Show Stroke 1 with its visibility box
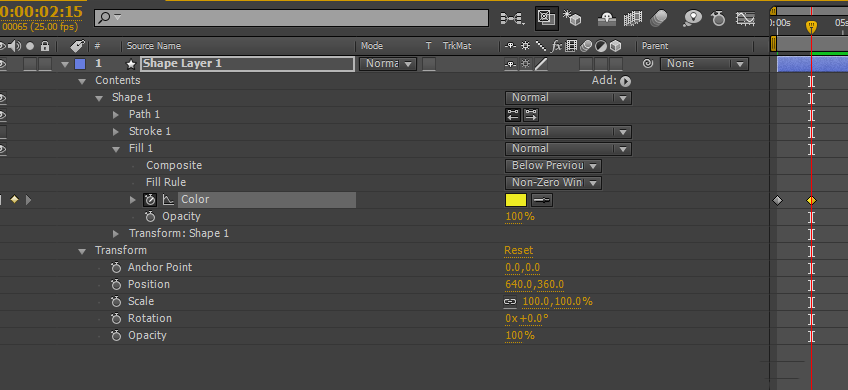848x390 pixels. (x=3, y=132)
